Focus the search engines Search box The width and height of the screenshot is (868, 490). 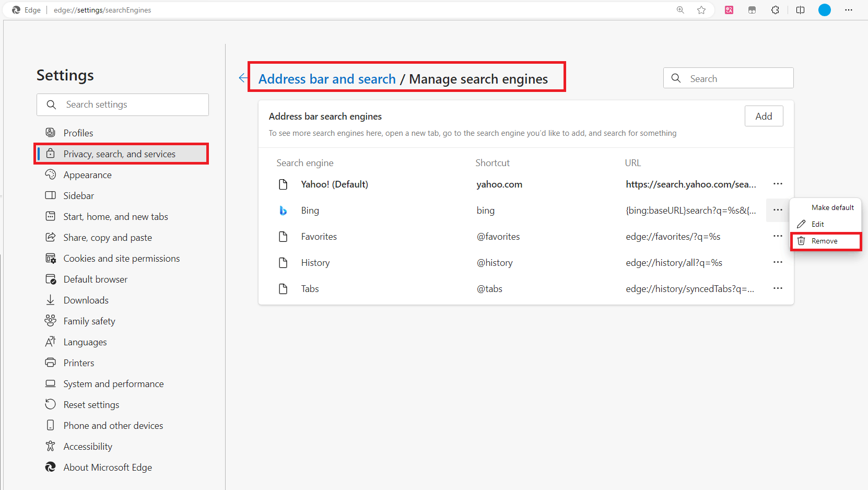(x=728, y=78)
